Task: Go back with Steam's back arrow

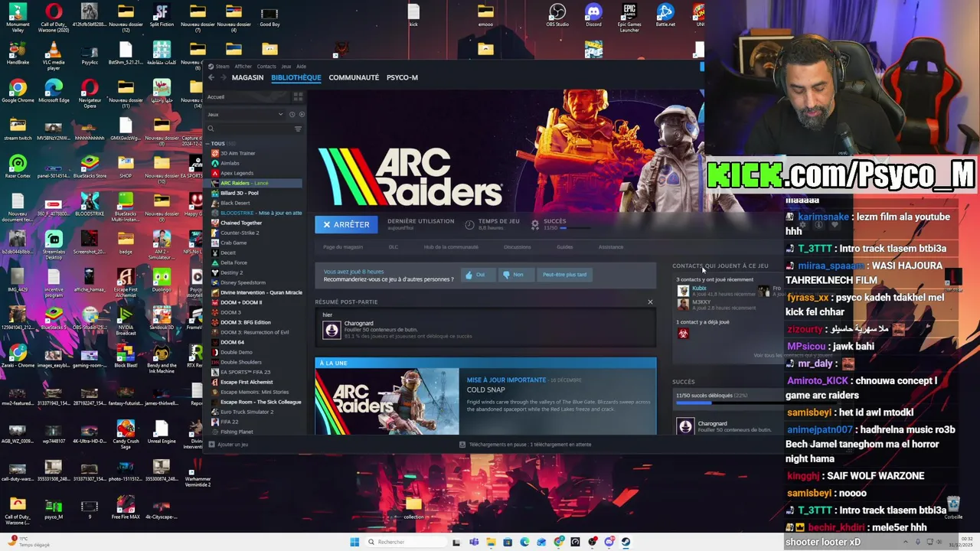Action: click(211, 77)
